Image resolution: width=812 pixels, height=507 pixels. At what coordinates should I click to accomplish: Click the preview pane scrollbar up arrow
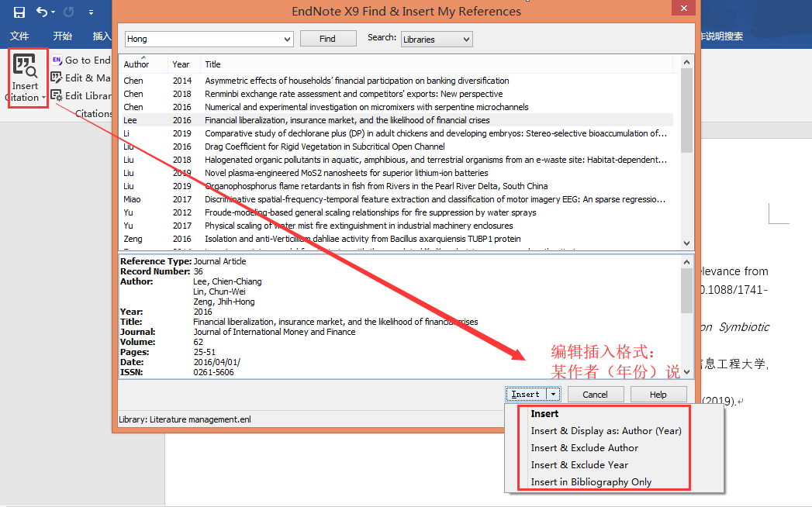tap(686, 262)
